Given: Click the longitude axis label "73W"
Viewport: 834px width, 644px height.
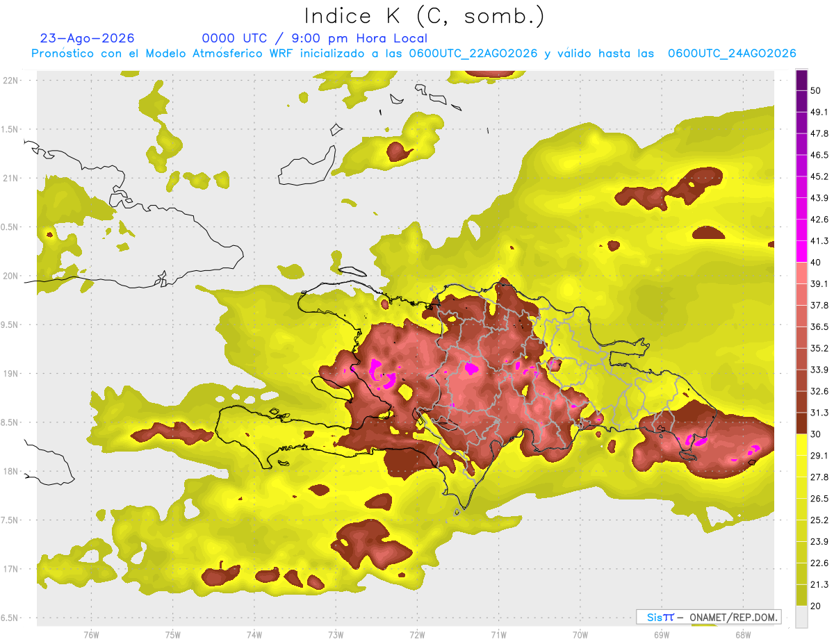Looking at the screenshot, I should click(x=336, y=635).
